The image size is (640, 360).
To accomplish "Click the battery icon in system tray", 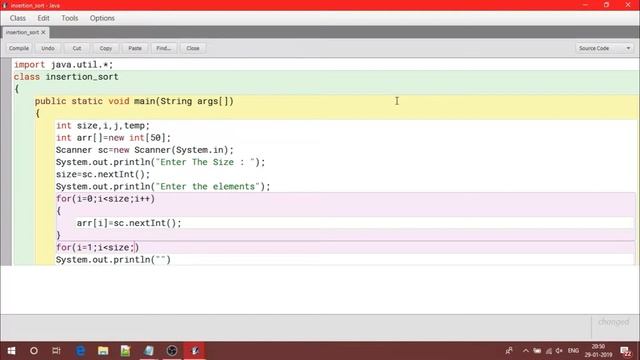I will point(537,351).
